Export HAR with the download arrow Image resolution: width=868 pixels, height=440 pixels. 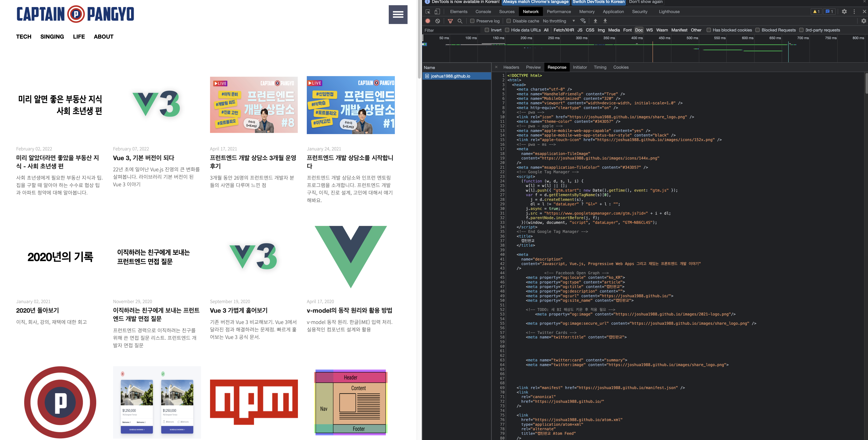coord(605,21)
